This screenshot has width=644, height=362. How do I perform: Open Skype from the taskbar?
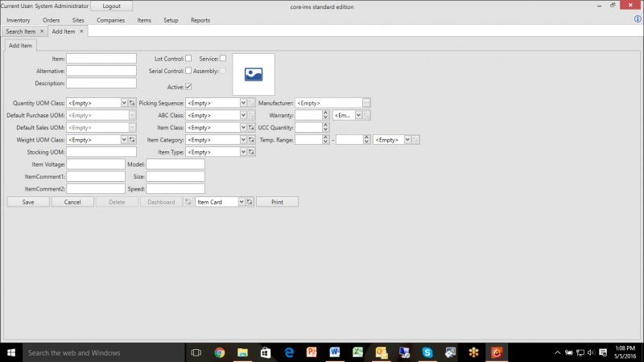[x=427, y=352]
